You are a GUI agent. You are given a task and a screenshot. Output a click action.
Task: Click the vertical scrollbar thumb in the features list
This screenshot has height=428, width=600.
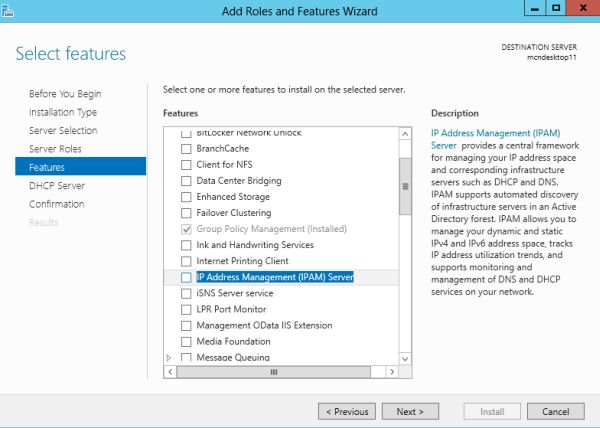[x=405, y=185]
